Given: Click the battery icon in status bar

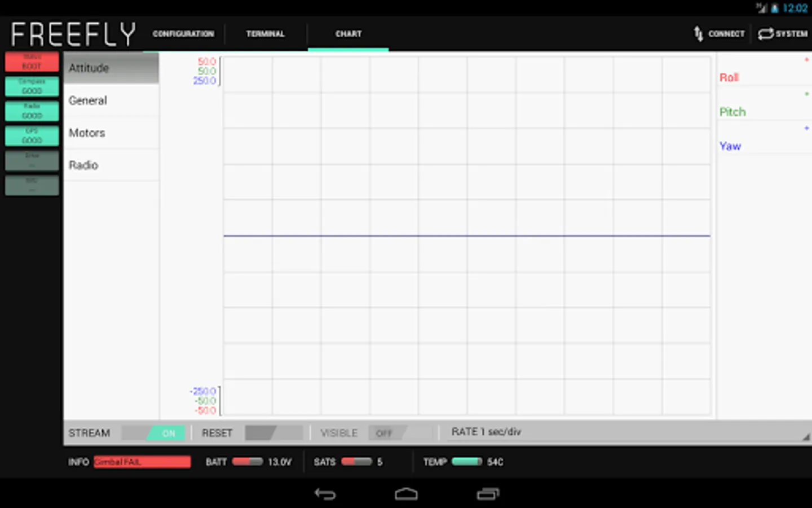Looking at the screenshot, I should point(775,8).
